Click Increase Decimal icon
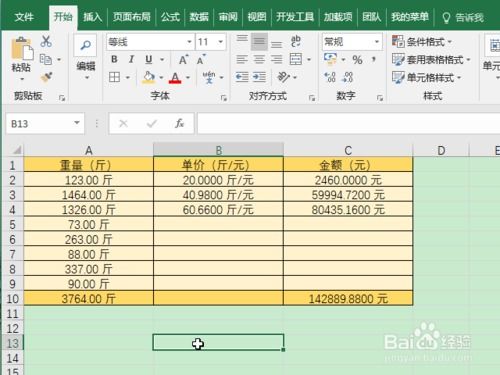This screenshot has height=375, width=500. (330, 77)
